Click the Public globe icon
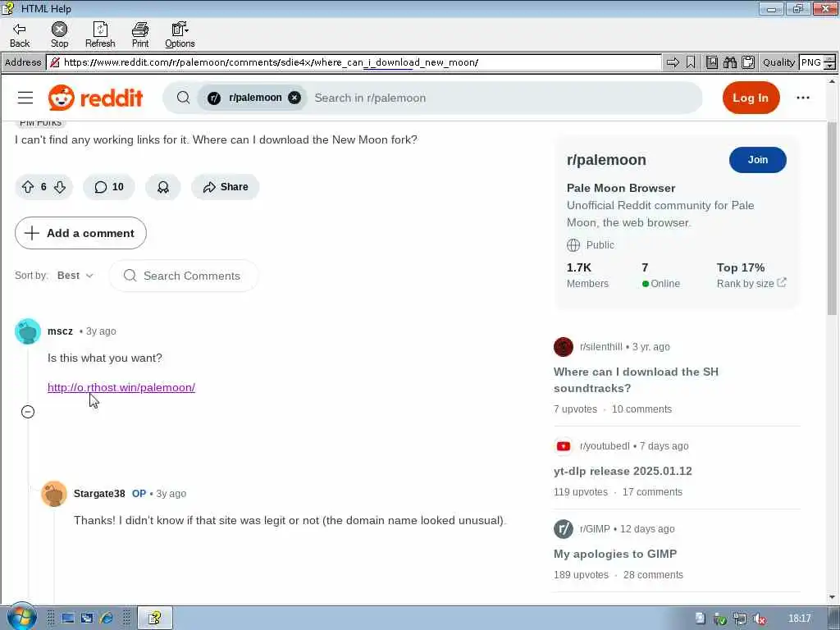 coord(573,244)
